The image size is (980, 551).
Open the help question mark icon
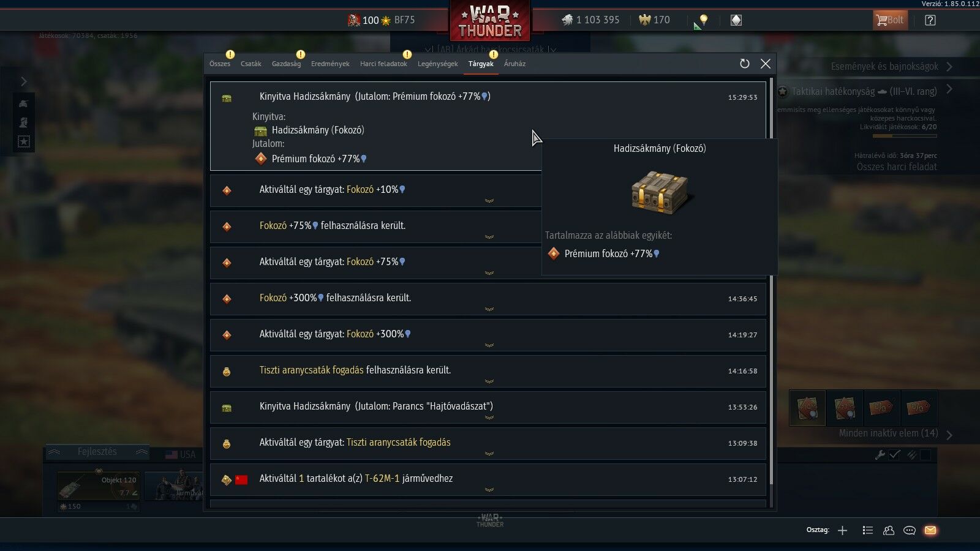930,20
